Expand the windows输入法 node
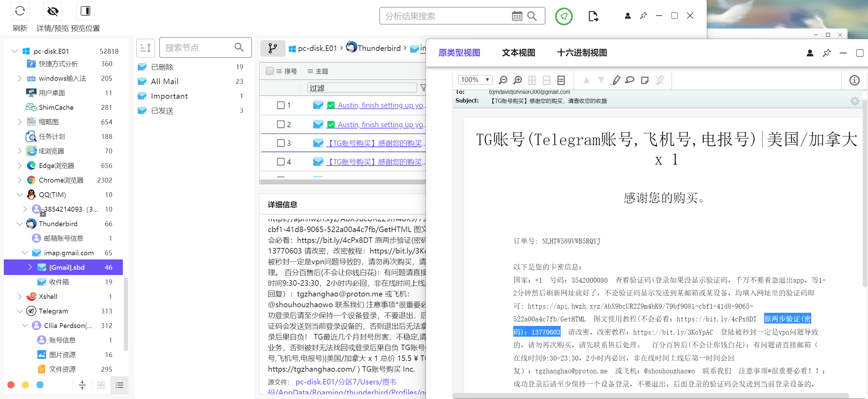The image size is (868, 399). [19, 78]
